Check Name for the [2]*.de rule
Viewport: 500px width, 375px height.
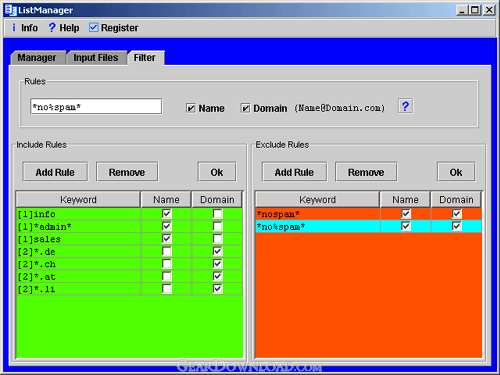(167, 251)
